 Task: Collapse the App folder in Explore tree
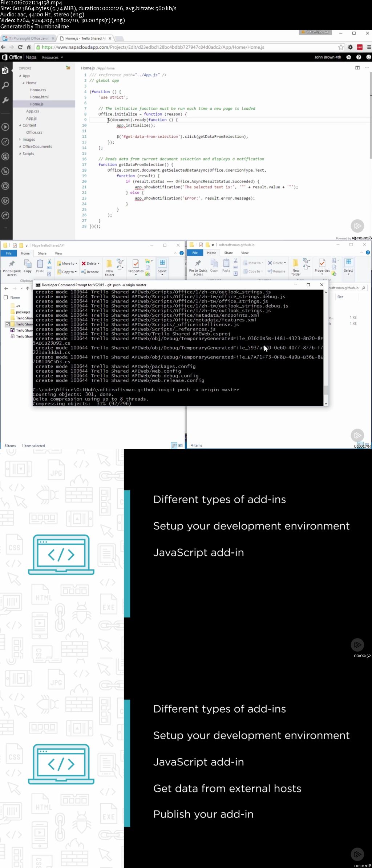point(20,76)
